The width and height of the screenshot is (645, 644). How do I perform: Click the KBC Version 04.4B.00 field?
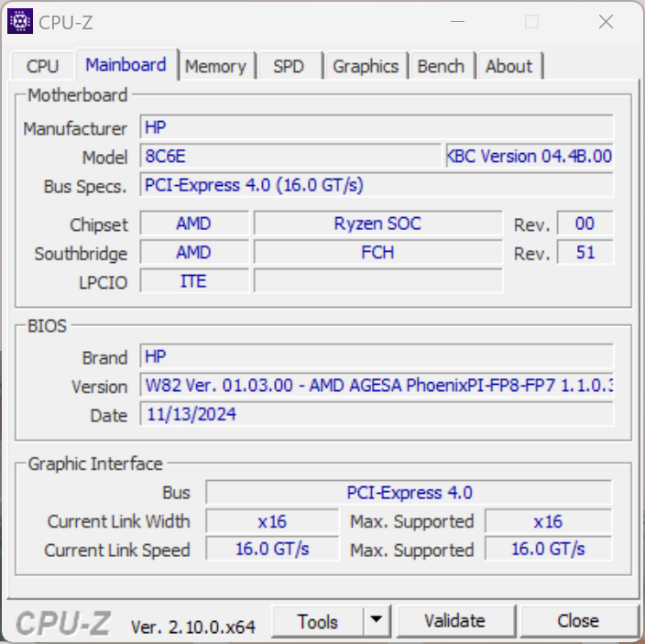(x=530, y=156)
